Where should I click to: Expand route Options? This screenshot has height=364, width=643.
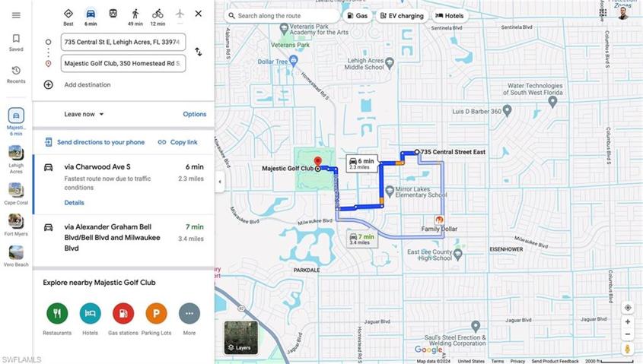coord(194,114)
